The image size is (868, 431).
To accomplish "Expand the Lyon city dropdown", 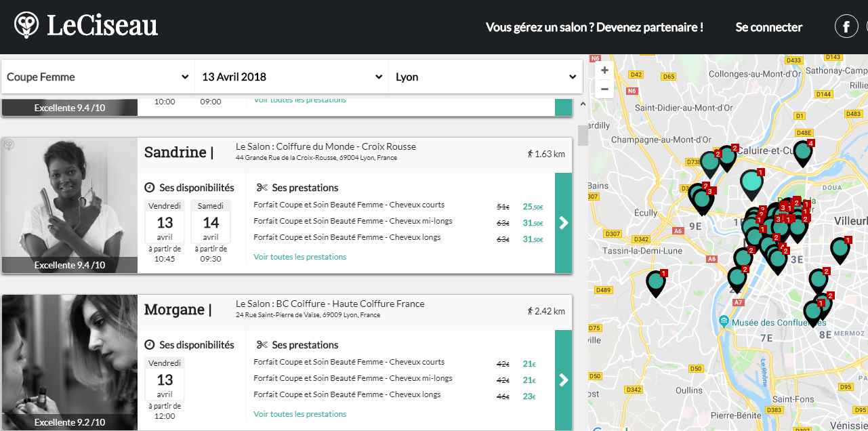I will coord(485,77).
